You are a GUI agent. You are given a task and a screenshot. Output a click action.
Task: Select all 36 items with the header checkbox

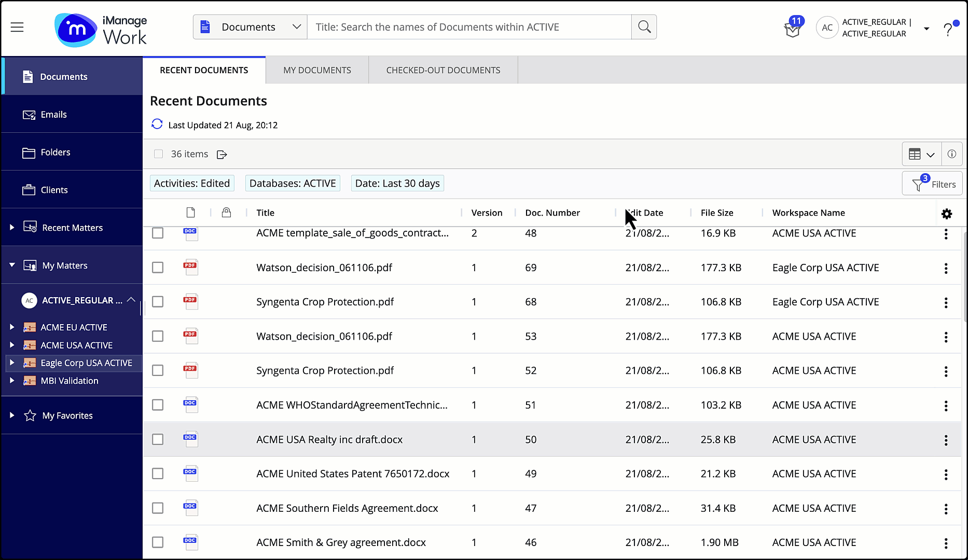[158, 154]
